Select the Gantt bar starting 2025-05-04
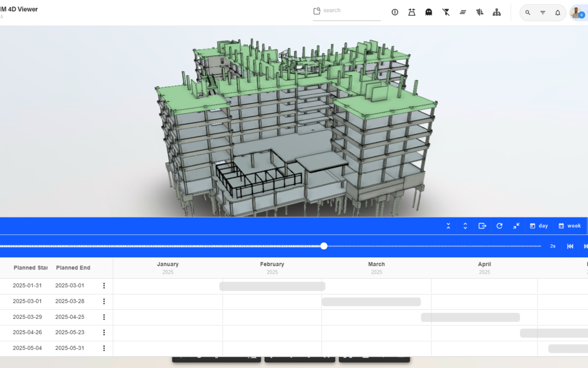The height and width of the screenshot is (368, 588). (568, 349)
